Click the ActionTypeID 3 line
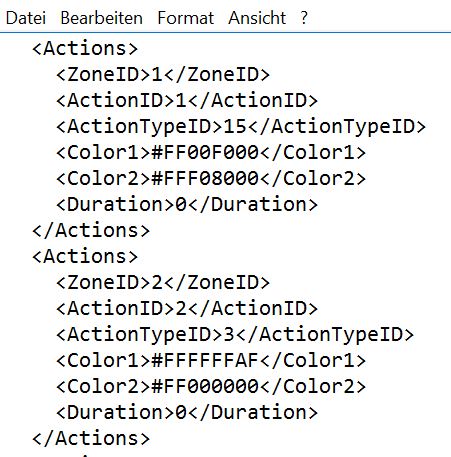This screenshot has height=457, width=451. 235,334
